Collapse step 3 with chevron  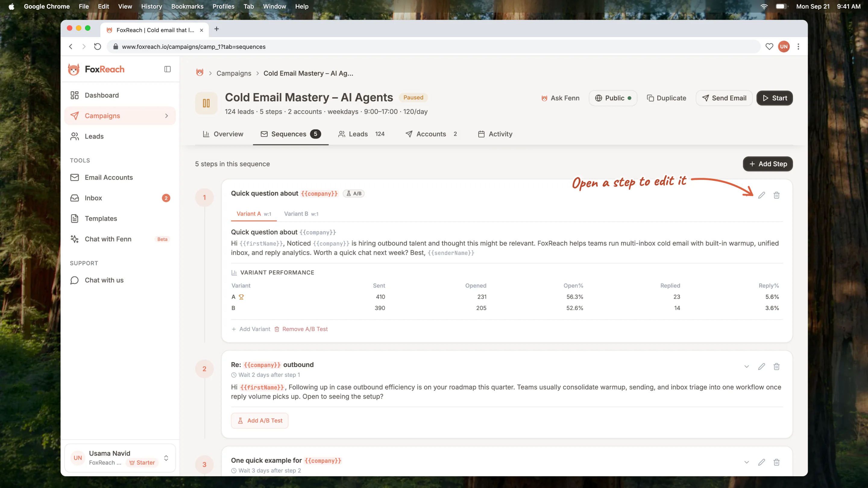747,462
